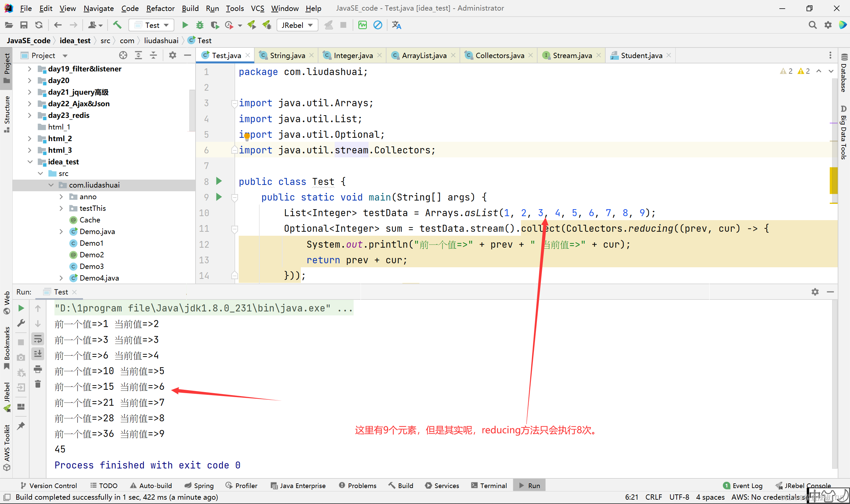
Task: Rerun Test in Run panel
Action: pyautogui.click(x=21, y=308)
